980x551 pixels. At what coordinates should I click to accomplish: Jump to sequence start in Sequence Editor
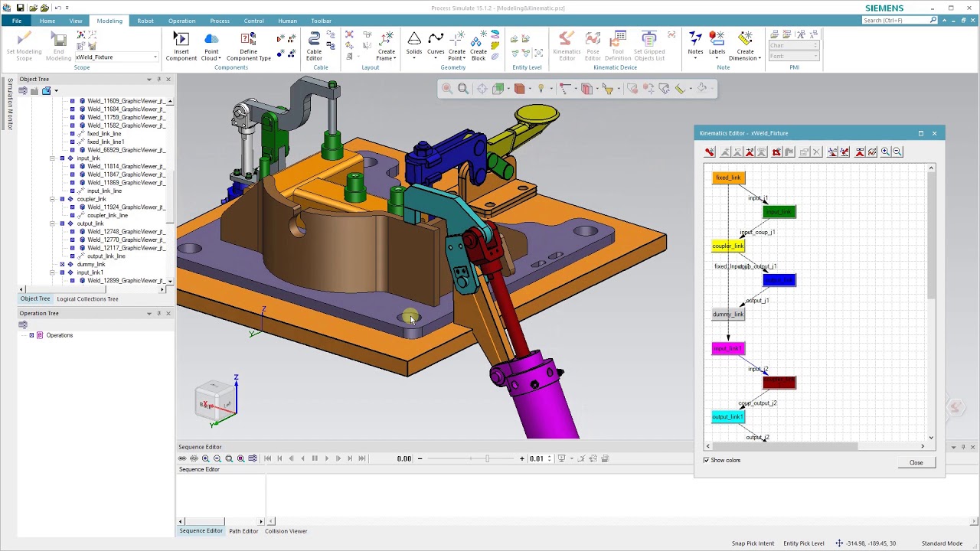click(267, 458)
